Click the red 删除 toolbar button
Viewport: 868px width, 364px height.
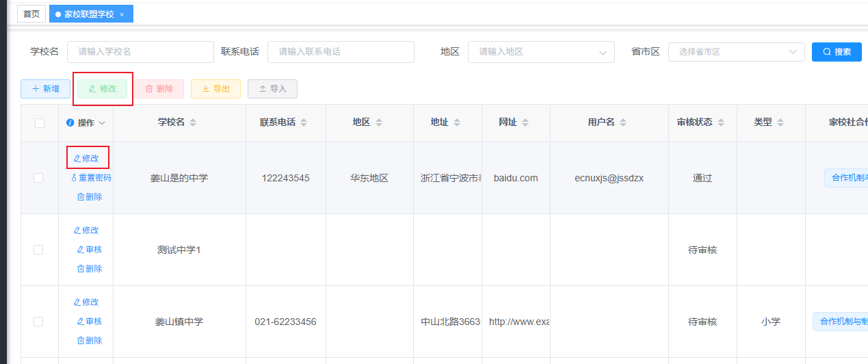click(159, 89)
